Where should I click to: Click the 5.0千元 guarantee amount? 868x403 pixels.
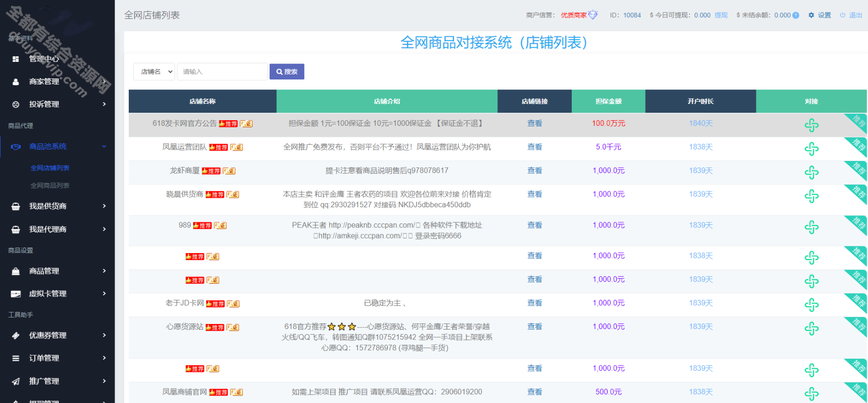pos(609,147)
